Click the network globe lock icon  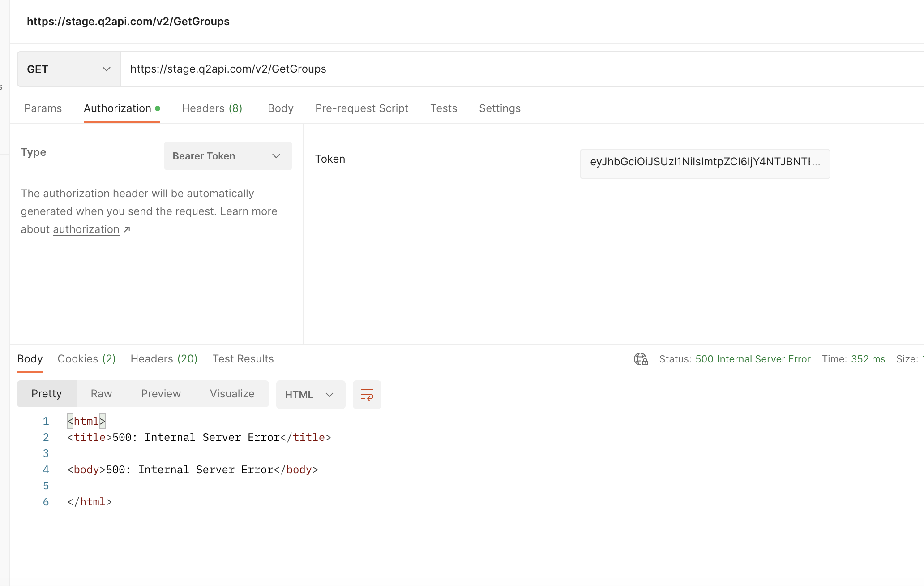click(x=641, y=359)
